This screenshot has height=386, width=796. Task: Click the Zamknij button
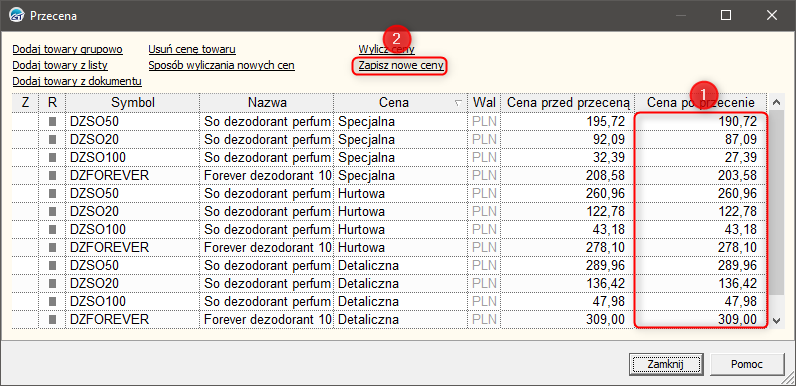pos(666,364)
